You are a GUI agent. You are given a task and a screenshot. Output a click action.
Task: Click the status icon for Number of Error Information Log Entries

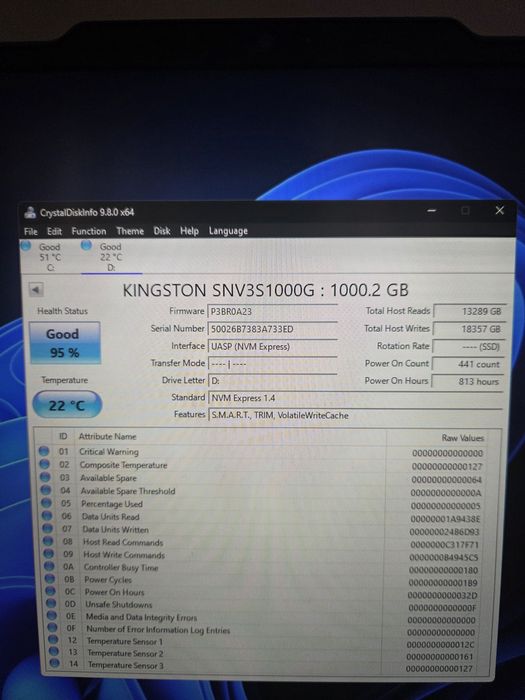[53, 628]
